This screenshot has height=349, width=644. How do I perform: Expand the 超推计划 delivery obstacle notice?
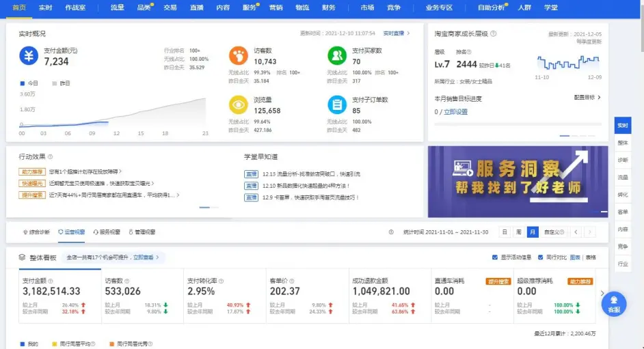(85, 171)
